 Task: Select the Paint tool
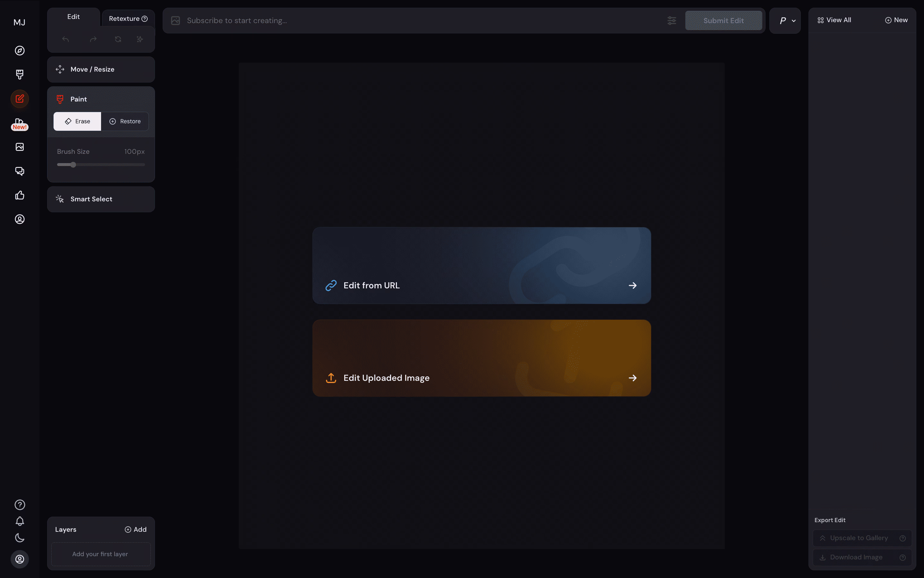click(101, 99)
